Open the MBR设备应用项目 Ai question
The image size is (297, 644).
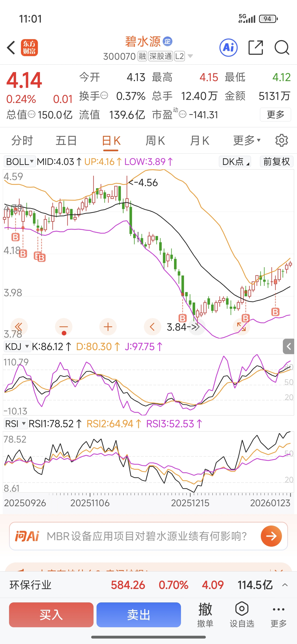pyautogui.click(x=147, y=536)
